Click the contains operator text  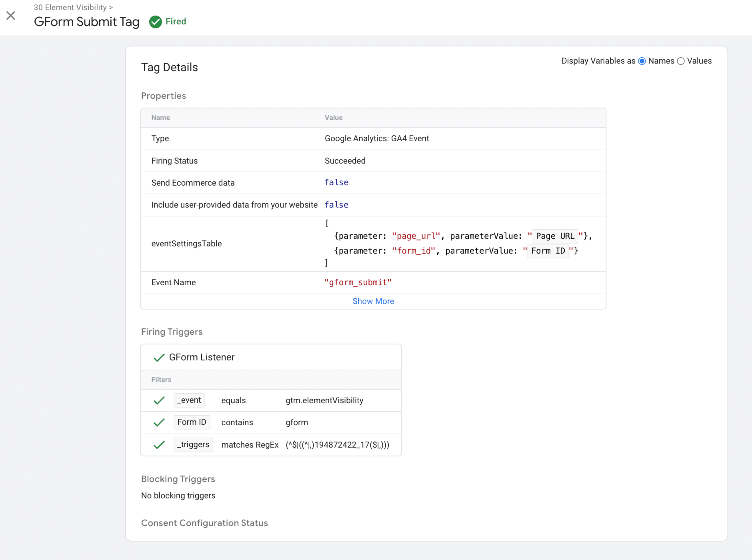(237, 422)
